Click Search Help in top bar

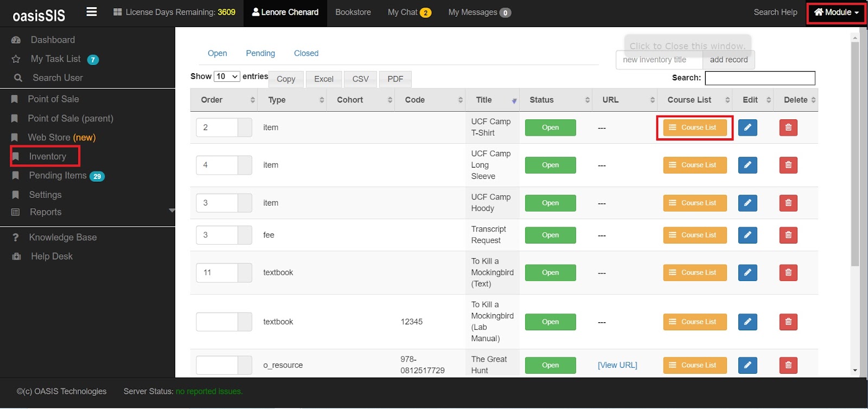(775, 12)
